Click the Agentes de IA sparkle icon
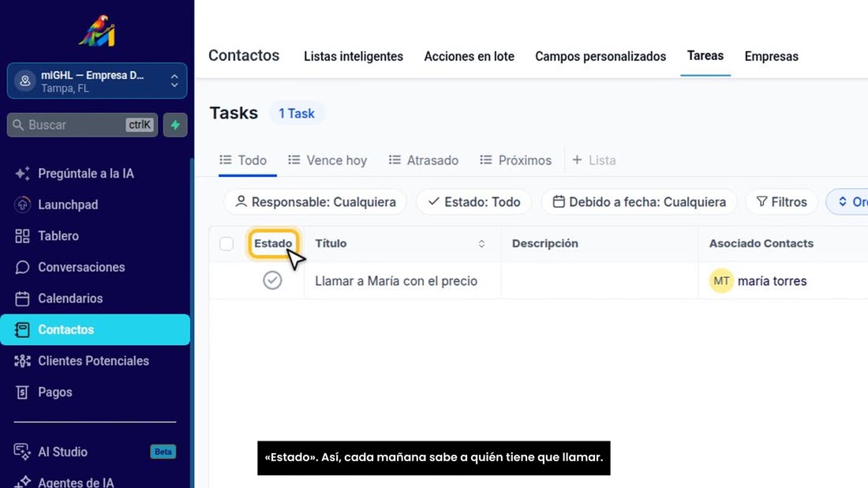Image resolution: width=868 pixels, height=488 pixels. (x=22, y=482)
